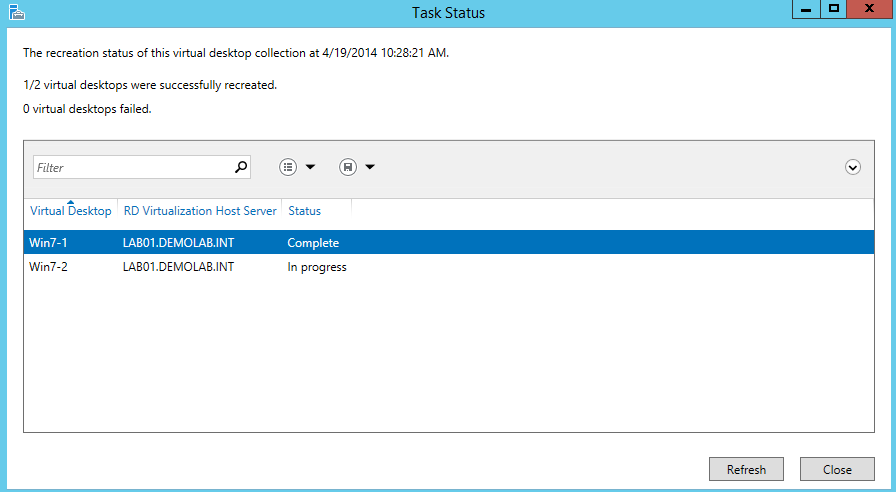Expand the filter criteria chevron at right
This screenshot has width=896, height=492.
tap(853, 167)
